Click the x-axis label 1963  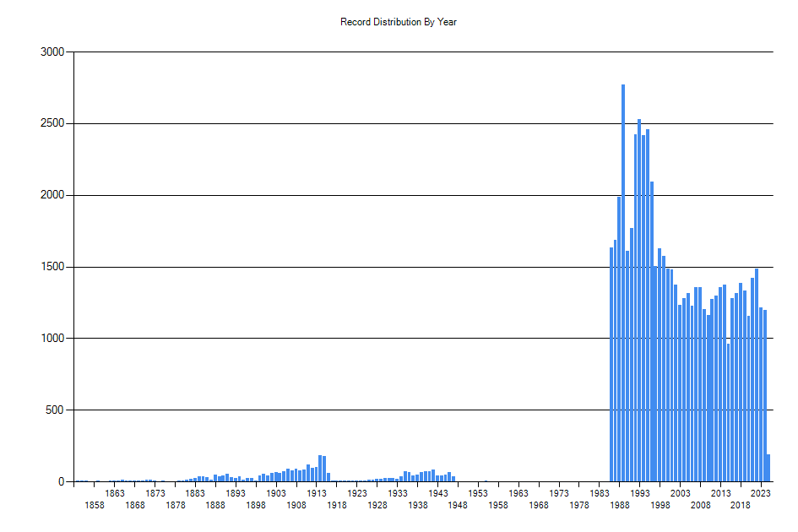tap(518, 493)
